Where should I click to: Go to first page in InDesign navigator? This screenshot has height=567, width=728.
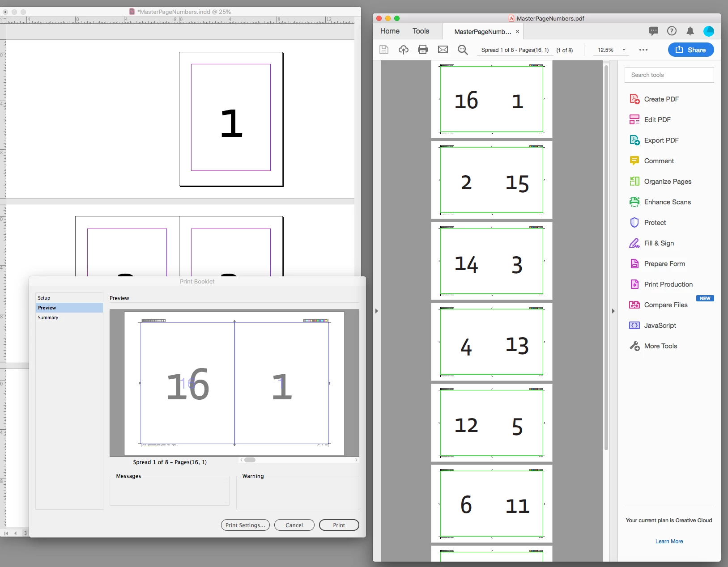tap(6, 533)
